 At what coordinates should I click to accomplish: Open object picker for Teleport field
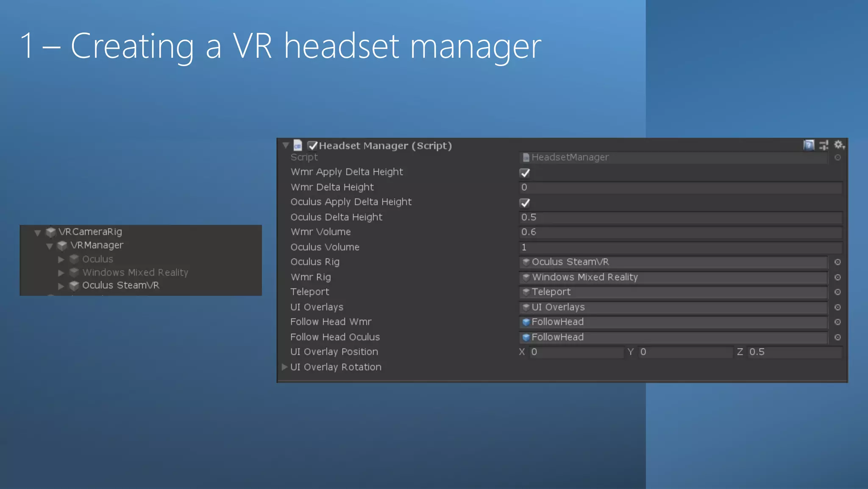click(x=837, y=292)
